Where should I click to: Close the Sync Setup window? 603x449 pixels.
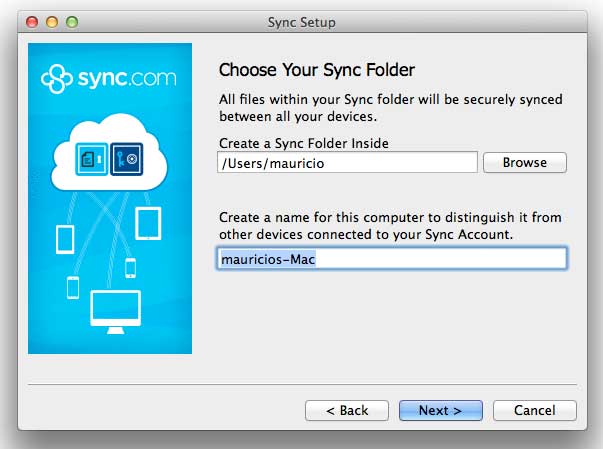click(x=32, y=22)
